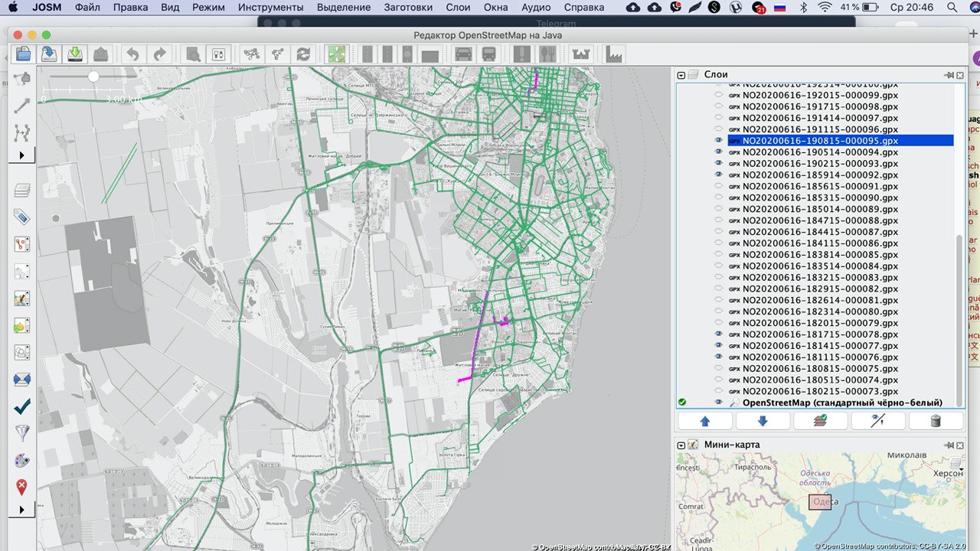The width and height of the screenshot is (980, 551).
Task: Click the Russian flag input source icon
Action: (x=780, y=7)
